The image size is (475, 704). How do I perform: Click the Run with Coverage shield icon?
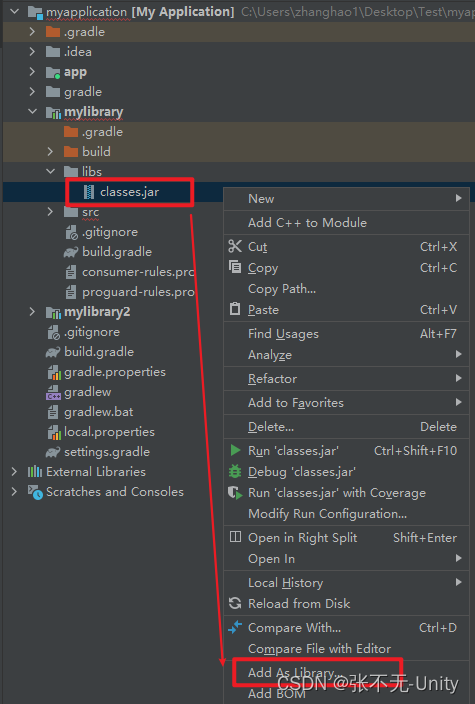point(235,493)
